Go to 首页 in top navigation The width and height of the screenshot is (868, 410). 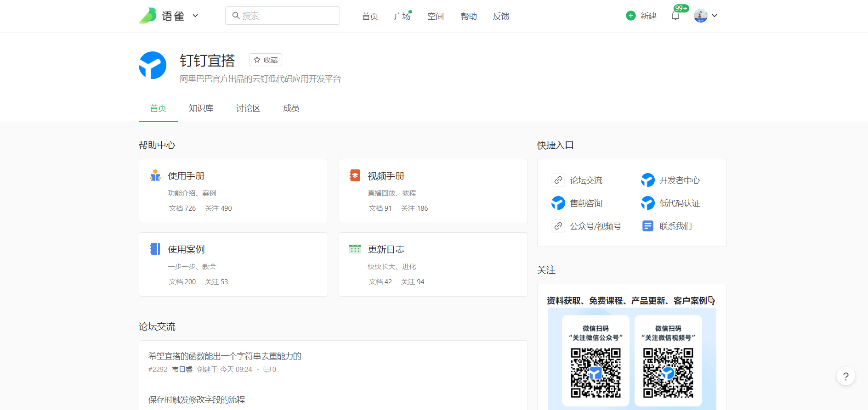click(x=370, y=16)
